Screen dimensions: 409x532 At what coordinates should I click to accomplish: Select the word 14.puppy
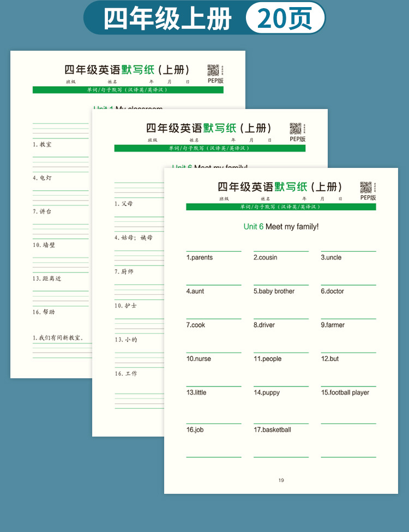(x=267, y=392)
